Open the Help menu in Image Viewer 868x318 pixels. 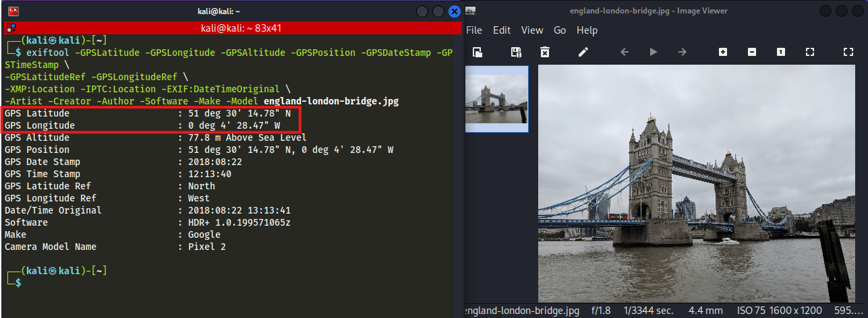(x=587, y=30)
